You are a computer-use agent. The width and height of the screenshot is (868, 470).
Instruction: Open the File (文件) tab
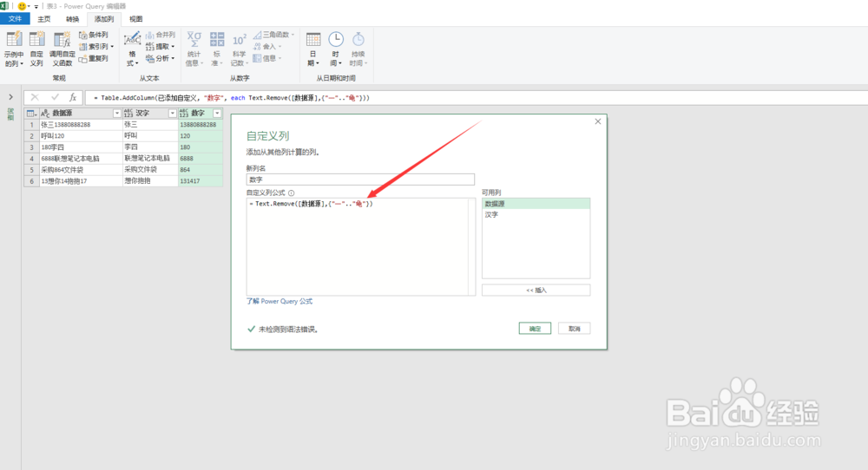15,19
